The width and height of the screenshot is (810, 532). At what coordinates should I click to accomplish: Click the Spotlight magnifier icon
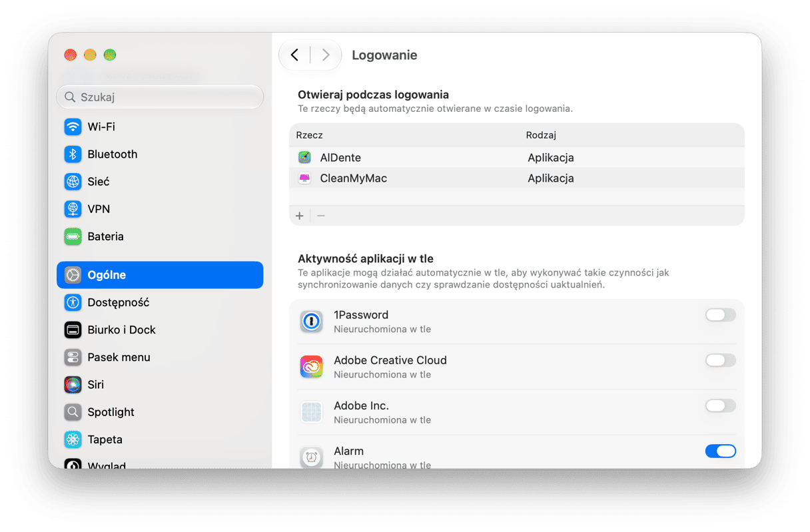click(x=73, y=412)
